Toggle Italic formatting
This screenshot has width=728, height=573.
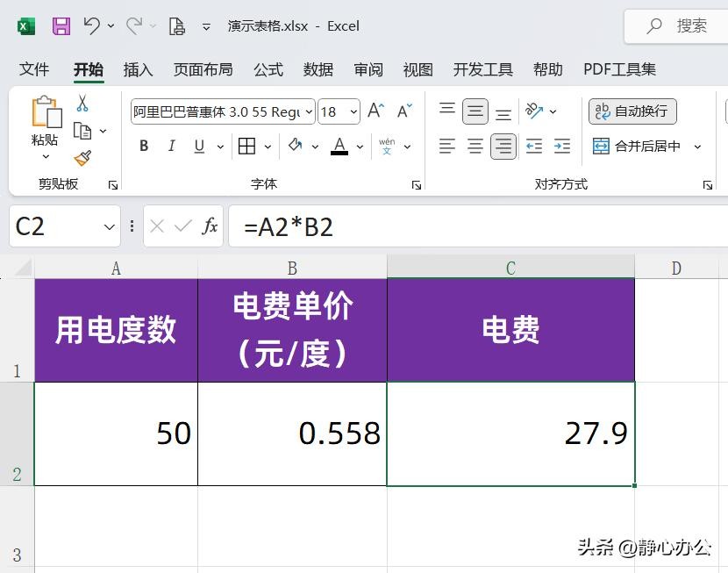pos(172,147)
